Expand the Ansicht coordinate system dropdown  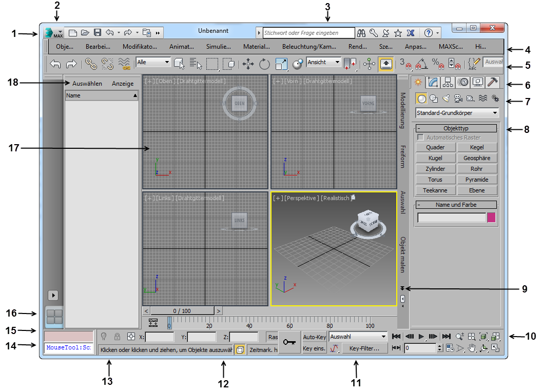(323, 62)
